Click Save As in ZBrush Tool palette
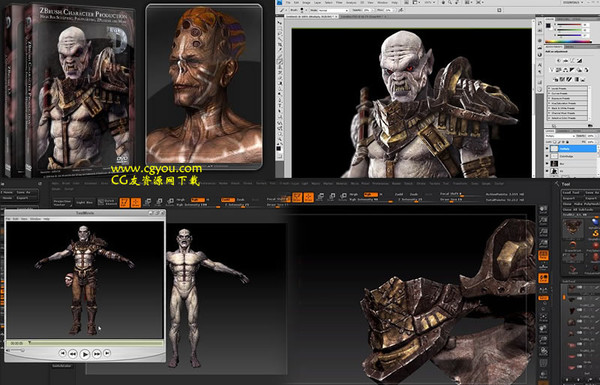 click(x=591, y=192)
